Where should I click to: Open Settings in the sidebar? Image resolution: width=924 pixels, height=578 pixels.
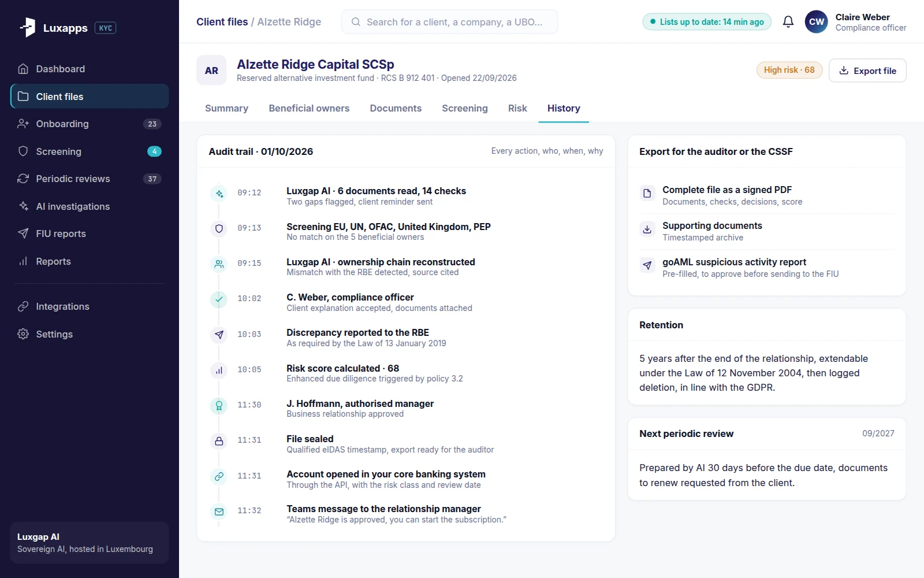90,334
